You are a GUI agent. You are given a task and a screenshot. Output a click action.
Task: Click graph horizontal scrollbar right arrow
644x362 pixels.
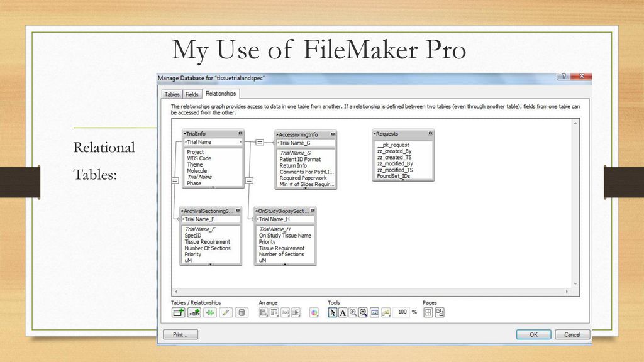point(567,292)
